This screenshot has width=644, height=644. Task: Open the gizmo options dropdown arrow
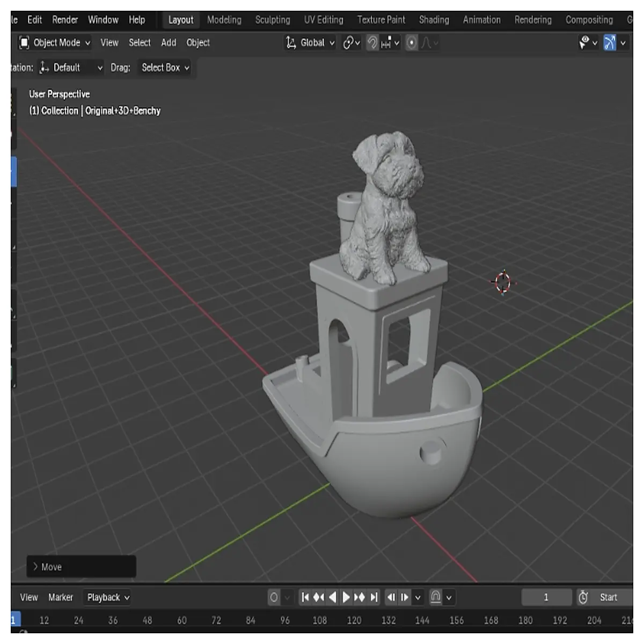[623, 42]
